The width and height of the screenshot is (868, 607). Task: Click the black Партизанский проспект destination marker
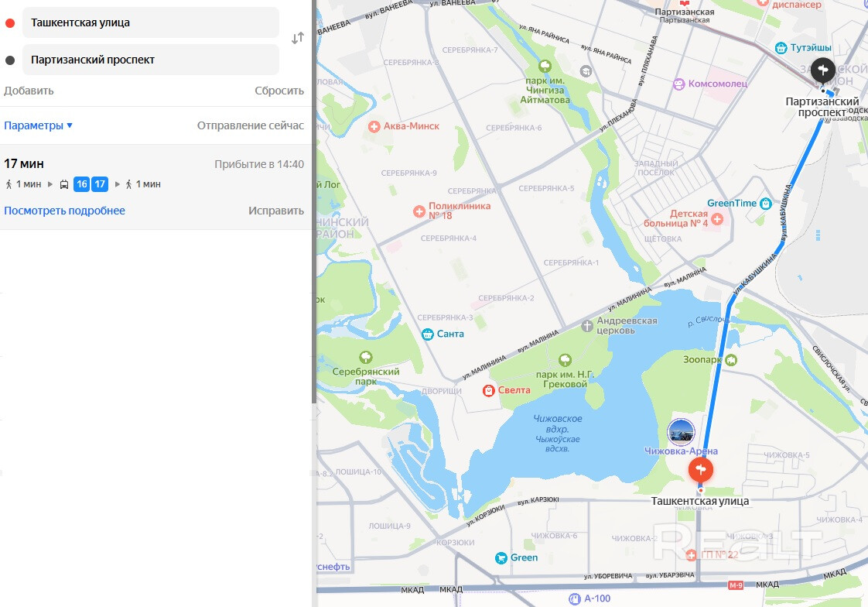tap(822, 70)
